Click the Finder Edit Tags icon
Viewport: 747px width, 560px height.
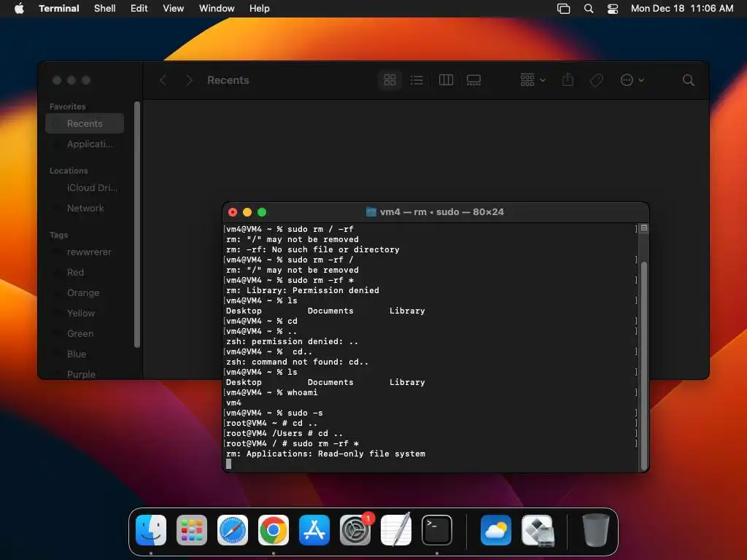[x=597, y=80]
